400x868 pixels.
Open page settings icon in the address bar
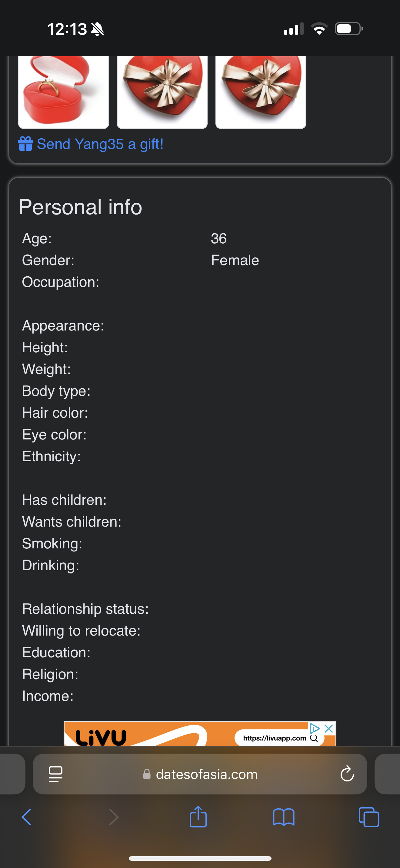(x=56, y=774)
